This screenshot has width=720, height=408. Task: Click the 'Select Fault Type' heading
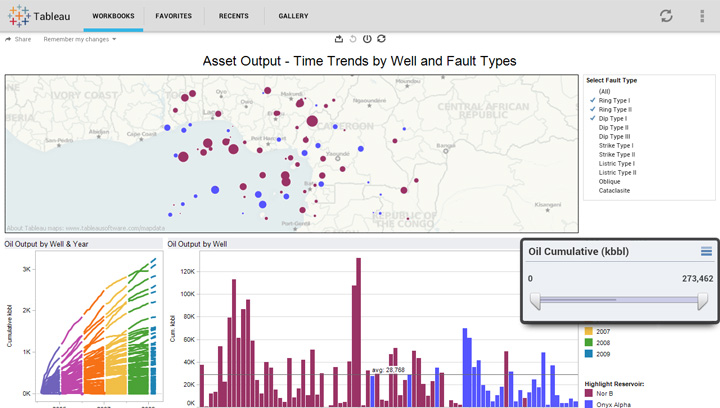click(x=612, y=80)
